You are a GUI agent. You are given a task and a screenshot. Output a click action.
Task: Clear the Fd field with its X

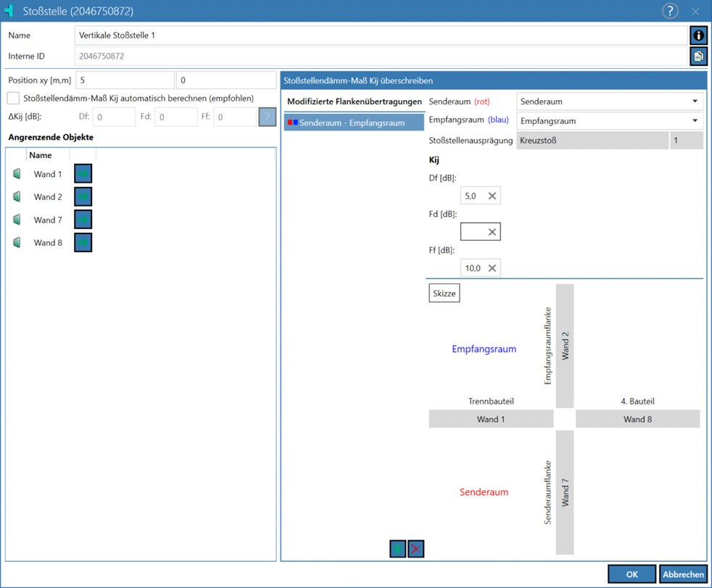(x=492, y=232)
